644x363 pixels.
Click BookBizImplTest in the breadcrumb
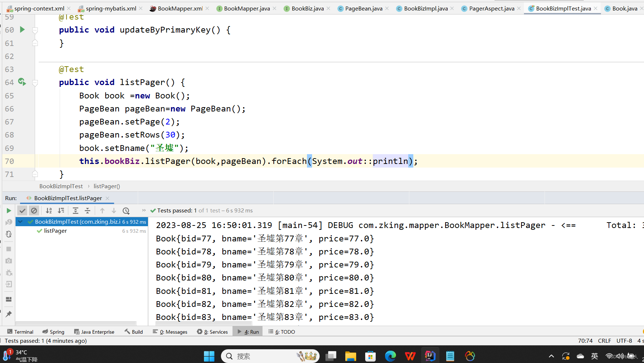[61, 186]
